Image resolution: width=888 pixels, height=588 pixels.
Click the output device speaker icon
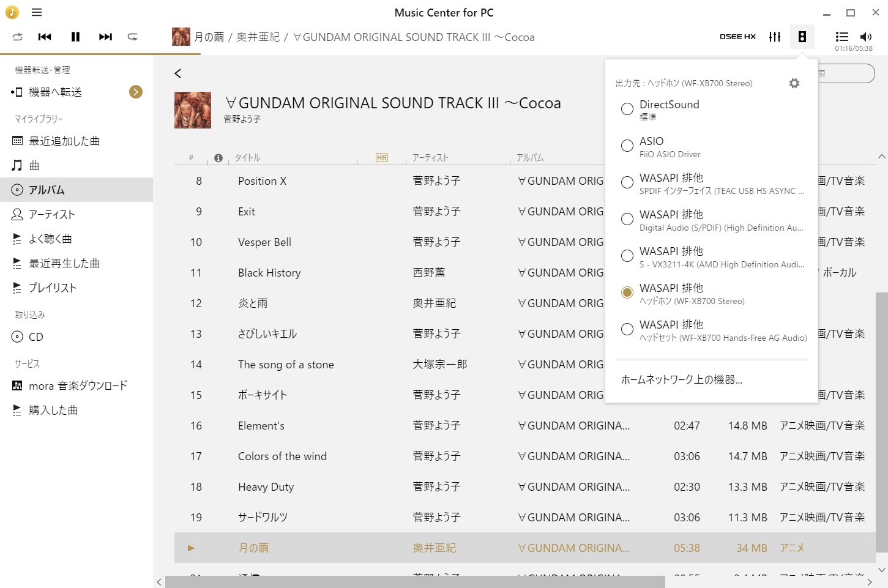pyautogui.click(x=802, y=37)
